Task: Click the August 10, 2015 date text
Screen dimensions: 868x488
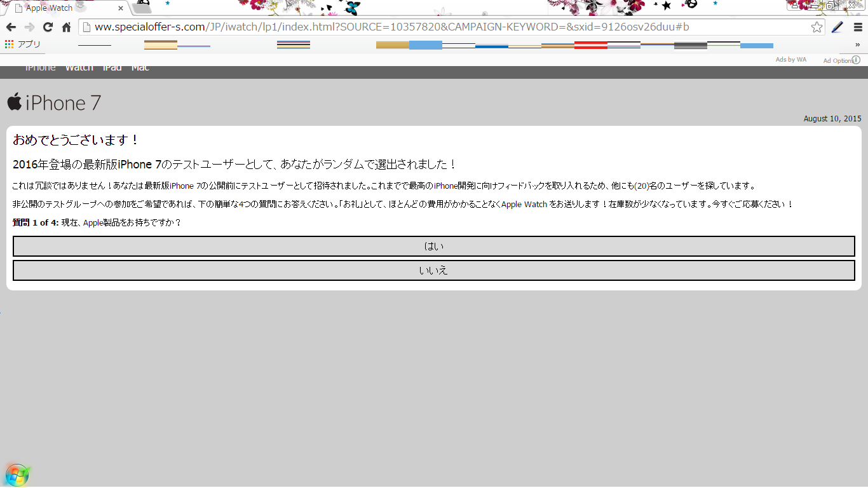Action: click(x=832, y=119)
